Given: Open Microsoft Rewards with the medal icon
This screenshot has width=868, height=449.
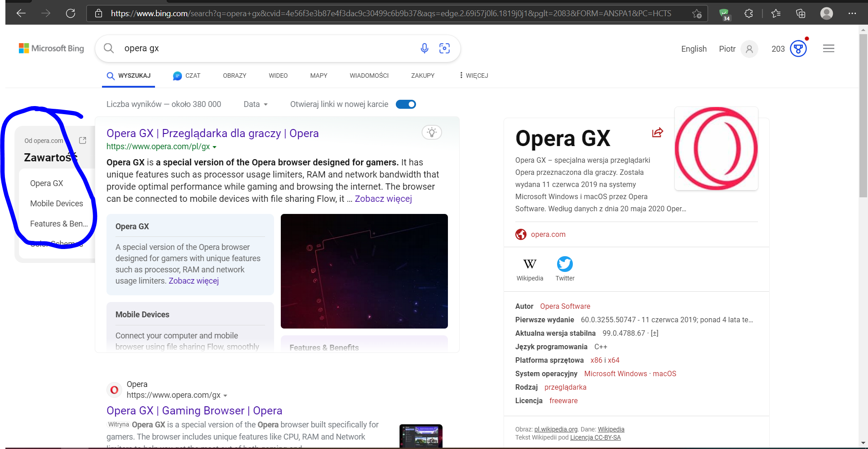Looking at the screenshot, I should [x=797, y=49].
